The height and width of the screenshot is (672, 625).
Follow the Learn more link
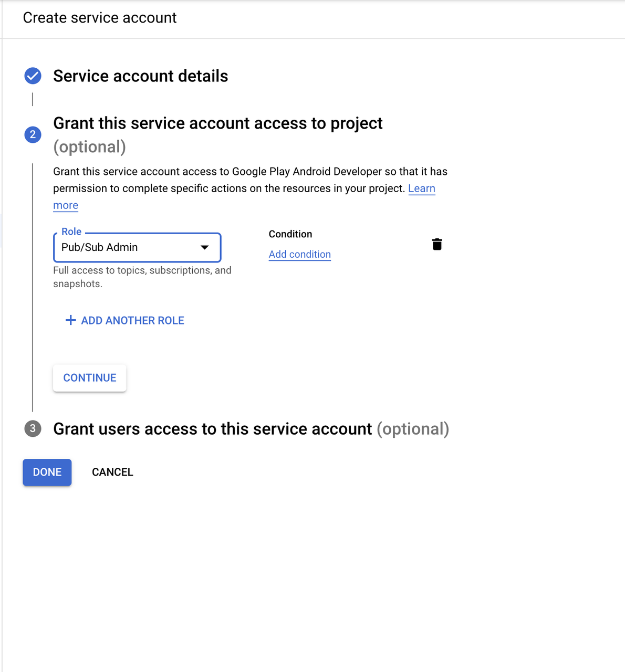coord(421,188)
